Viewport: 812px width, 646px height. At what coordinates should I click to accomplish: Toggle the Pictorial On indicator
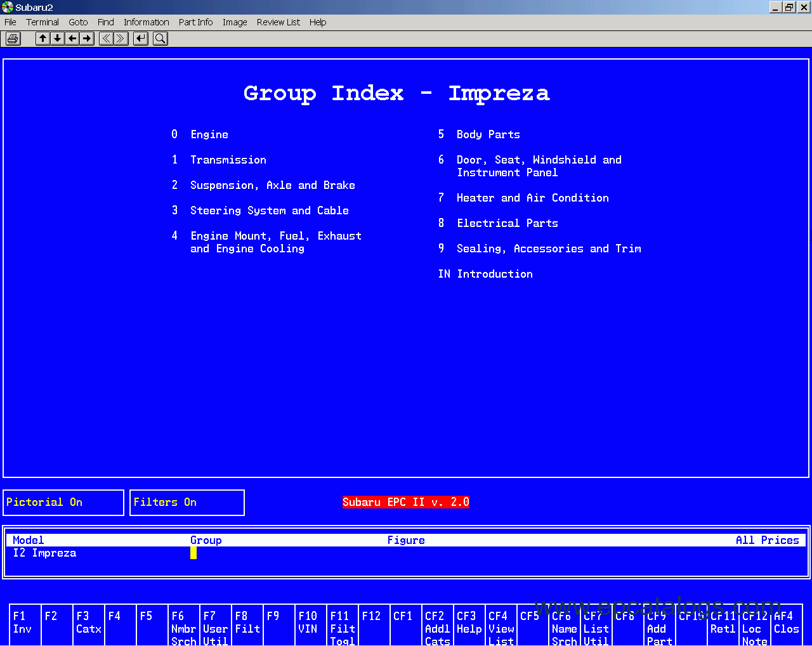(x=63, y=503)
